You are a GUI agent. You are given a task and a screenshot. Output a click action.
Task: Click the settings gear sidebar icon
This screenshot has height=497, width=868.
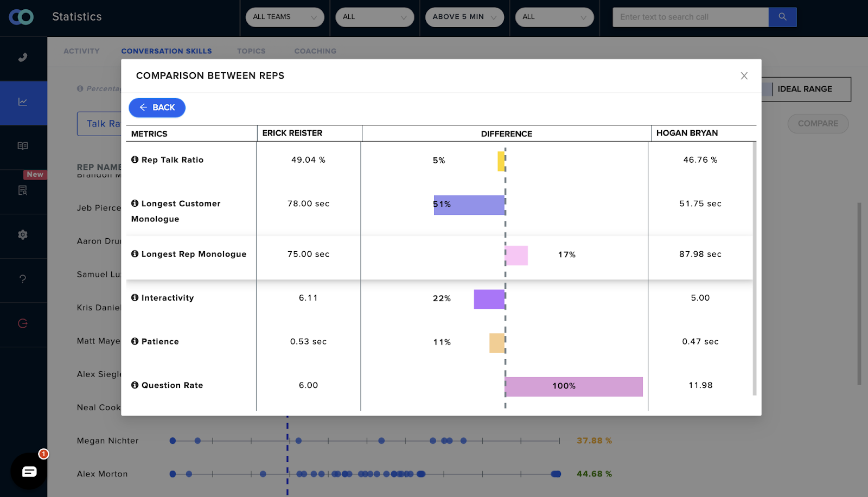(23, 235)
